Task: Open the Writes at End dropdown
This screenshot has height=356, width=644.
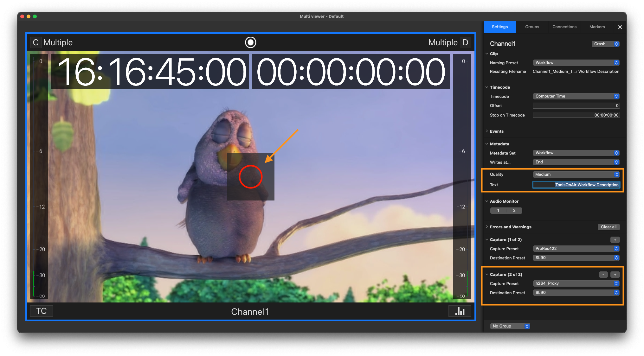Action: point(576,162)
